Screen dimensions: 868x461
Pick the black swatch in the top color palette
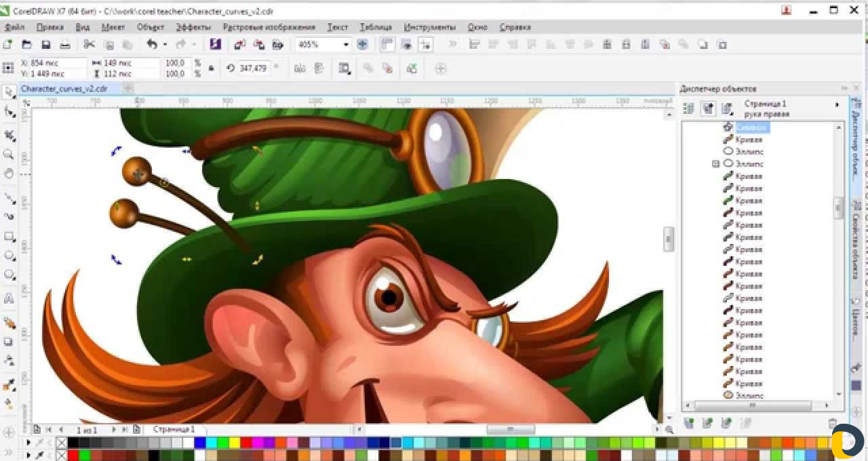[x=73, y=443]
